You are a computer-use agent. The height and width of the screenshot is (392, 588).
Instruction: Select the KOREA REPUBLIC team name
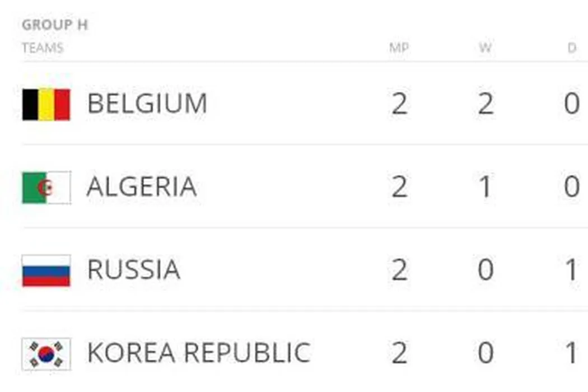199,353
